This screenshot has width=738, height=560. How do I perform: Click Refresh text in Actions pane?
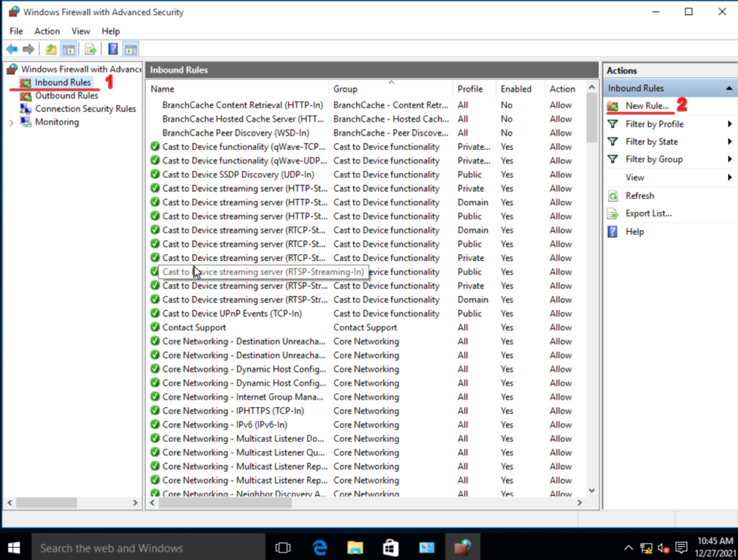pyautogui.click(x=640, y=196)
